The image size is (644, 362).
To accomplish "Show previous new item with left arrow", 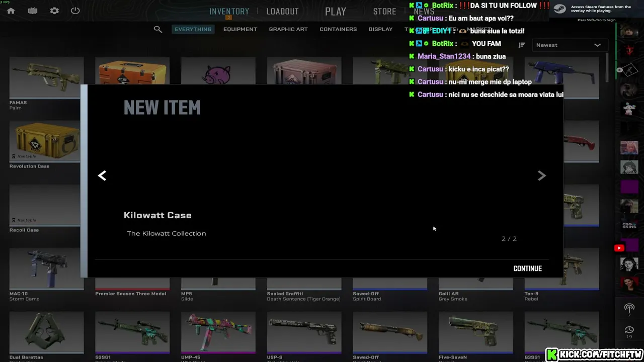I will [102, 175].
